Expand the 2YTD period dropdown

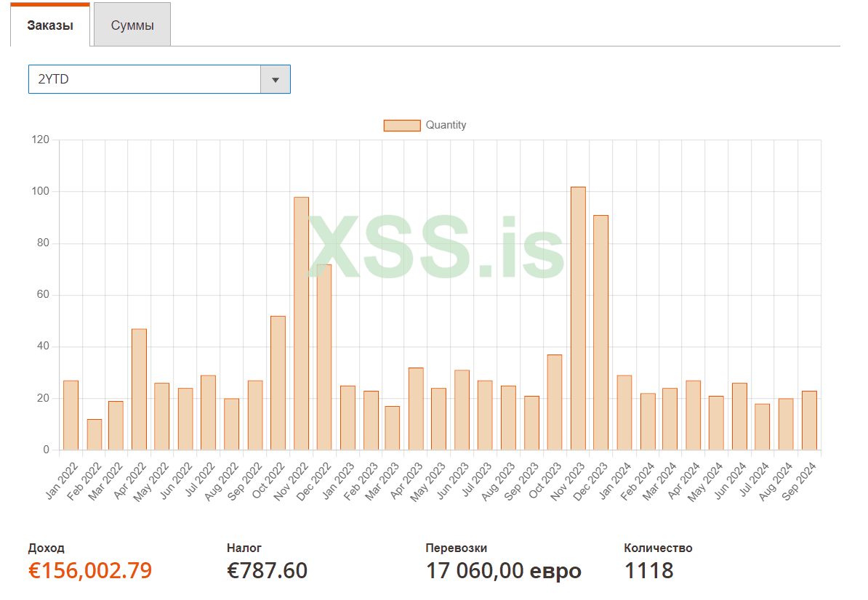point(145,79)
